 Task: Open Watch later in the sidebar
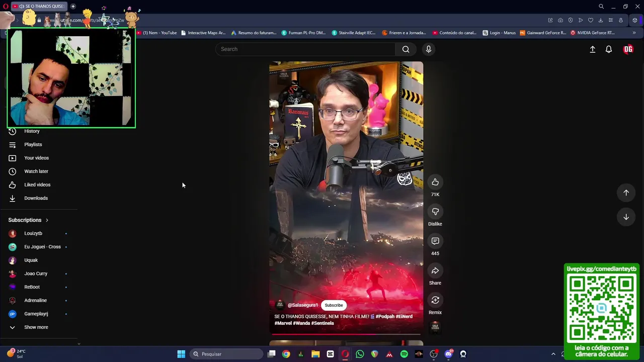pos(36,171)
